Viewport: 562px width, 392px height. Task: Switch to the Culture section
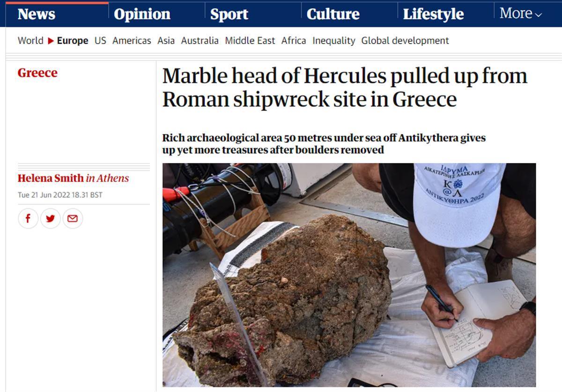coord(333,15)
